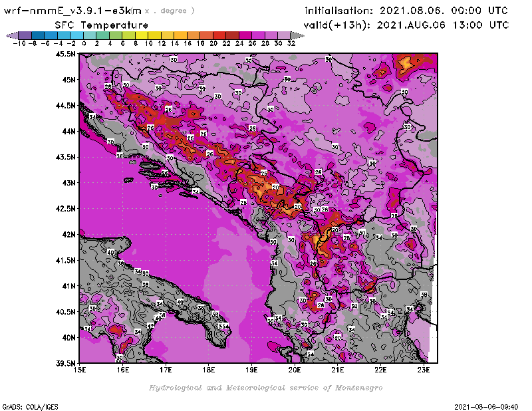Click the SFC Temperature title
Screen dimensions: 532x411
click(x=100, y=25)
